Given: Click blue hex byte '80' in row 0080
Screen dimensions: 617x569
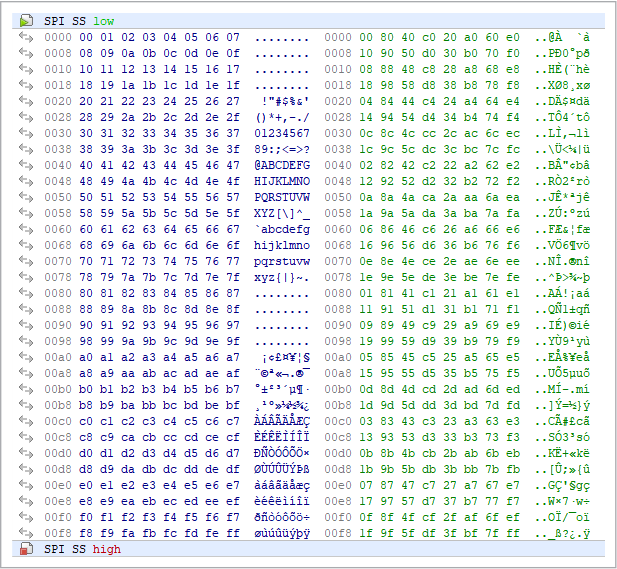Looking at the screenshot, I should point(86,293).
